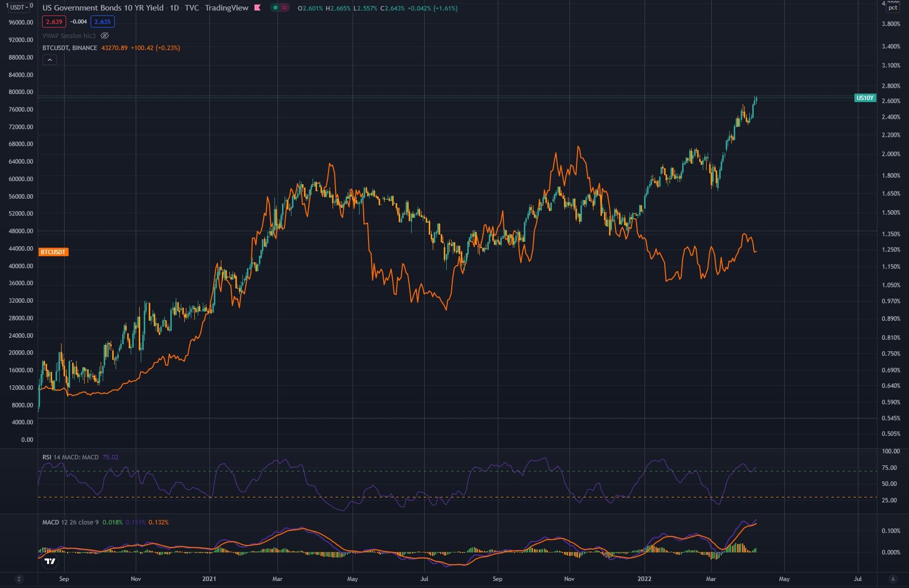The height and width of the screenshot is (588, 909).
Task: Click the pink list icon beside the green dot
Action: pos(285,8)
